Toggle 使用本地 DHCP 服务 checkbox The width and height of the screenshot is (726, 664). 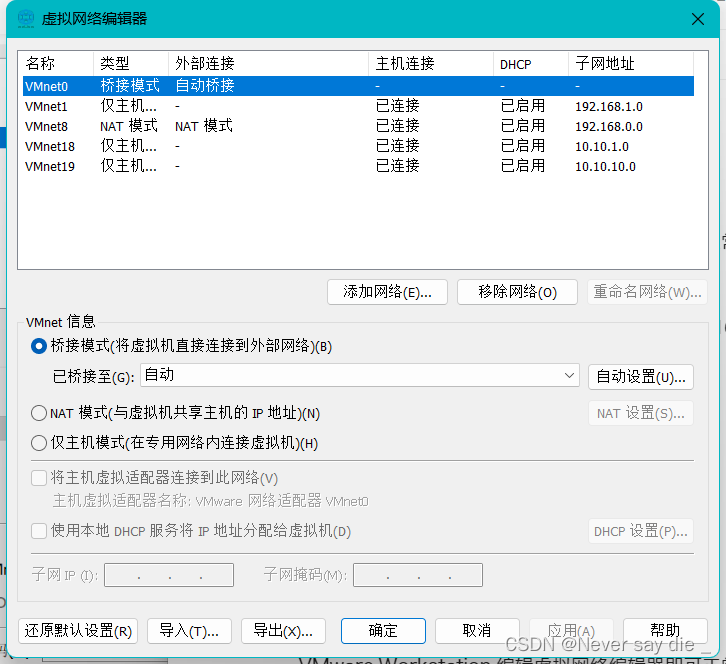coord(39,531)
